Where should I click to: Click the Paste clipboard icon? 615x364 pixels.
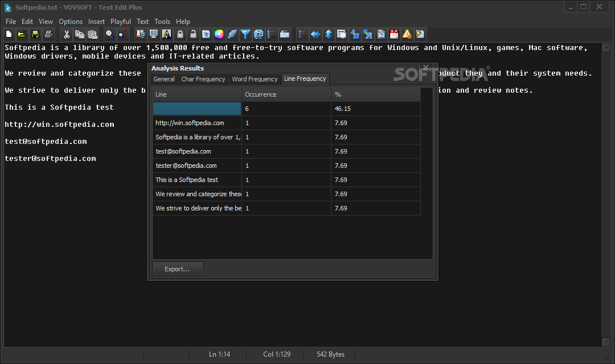tap(93, 35)
